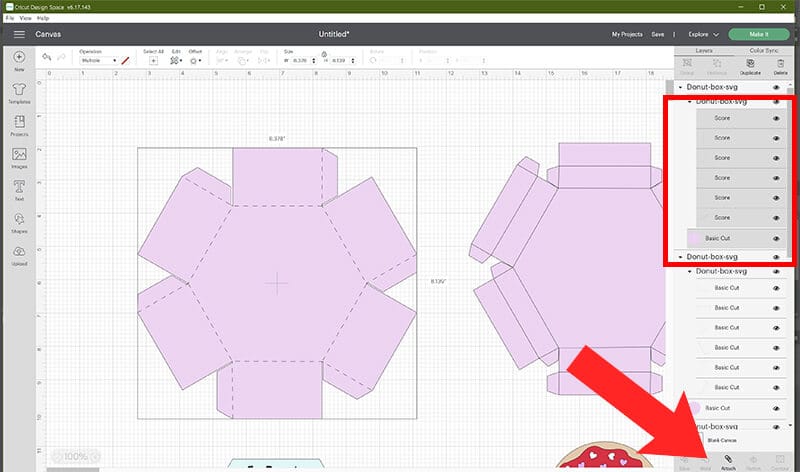The image size is (800, 472).
Task: Open the hamburger menu beside Canvas
Action: coord(19,34)
